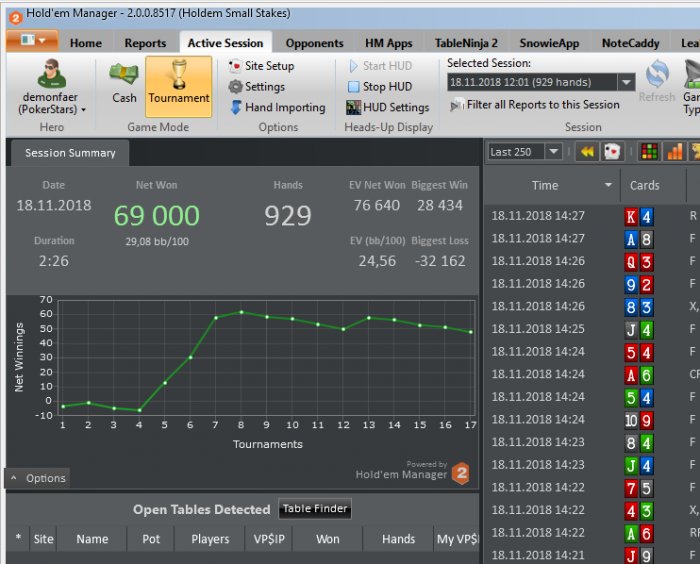Open the Opponents tab
Screen dimensions: 700x564
coord(314,43)
